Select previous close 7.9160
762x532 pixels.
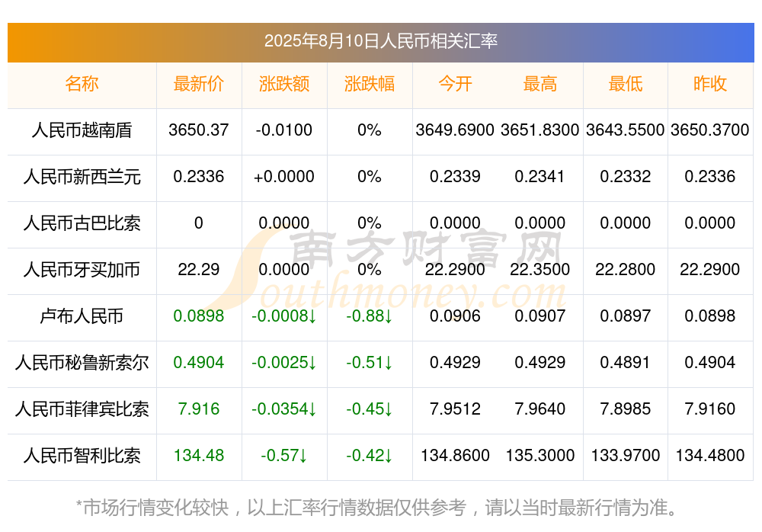pyautogui.click(x=710, y=409)
